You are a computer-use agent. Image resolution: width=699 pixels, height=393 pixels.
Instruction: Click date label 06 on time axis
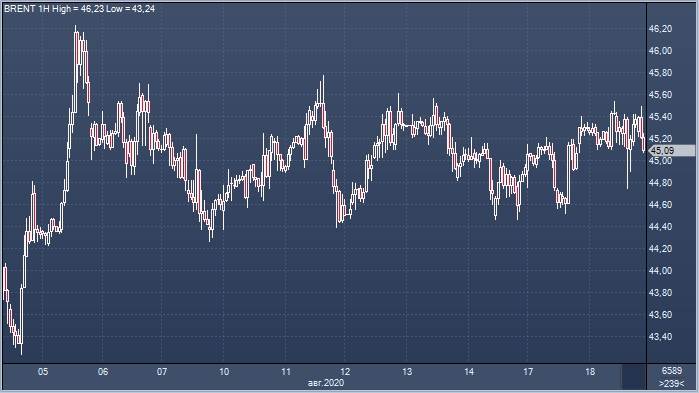(x=103, y=372)
